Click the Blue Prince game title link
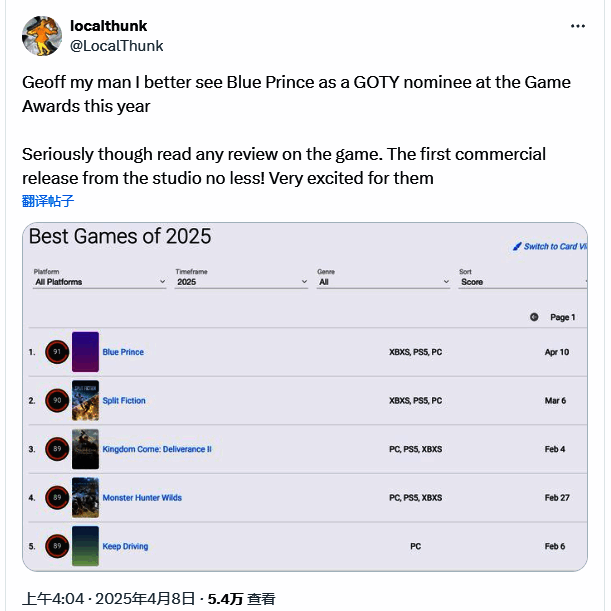Screen dimensions: 611x611 (x=123, y=352)
